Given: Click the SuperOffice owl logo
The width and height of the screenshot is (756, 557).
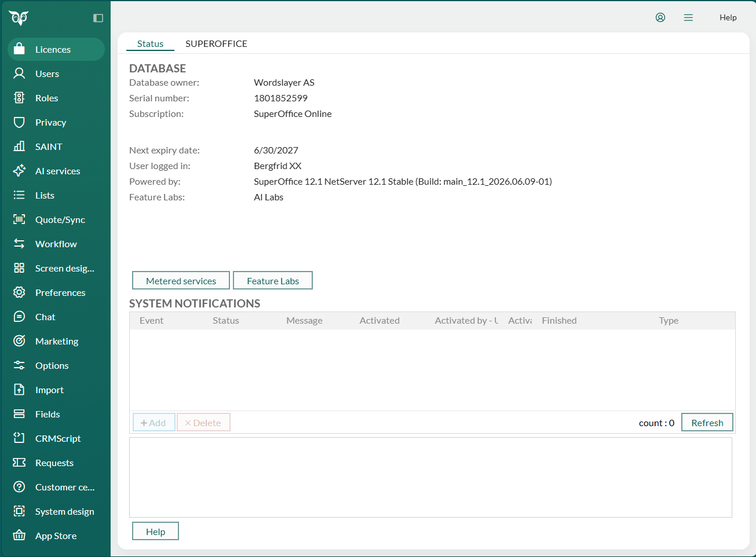Looking at the screenshot, I should click(x=19, y=18).
